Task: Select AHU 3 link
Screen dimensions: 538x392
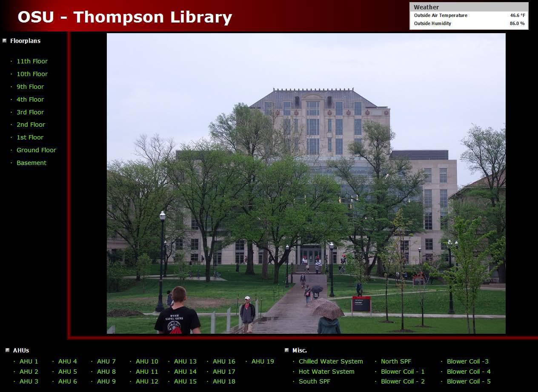Action: pos(29,381)
